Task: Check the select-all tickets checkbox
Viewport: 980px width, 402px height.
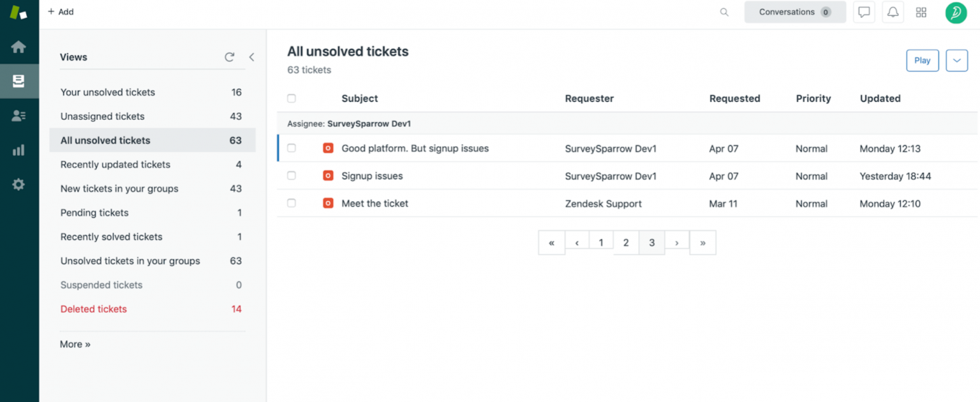Action: [292, 98]
